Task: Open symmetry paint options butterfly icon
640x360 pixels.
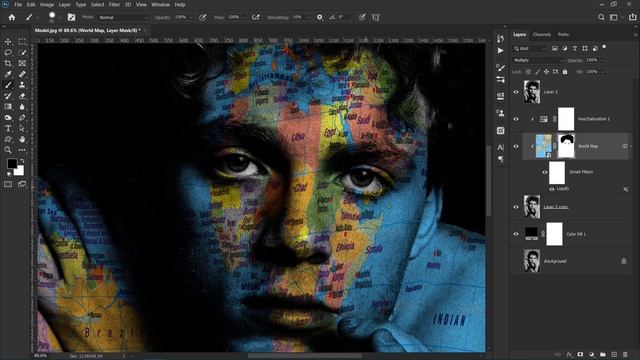Action: pyautogui.click(x=376, y=17)
